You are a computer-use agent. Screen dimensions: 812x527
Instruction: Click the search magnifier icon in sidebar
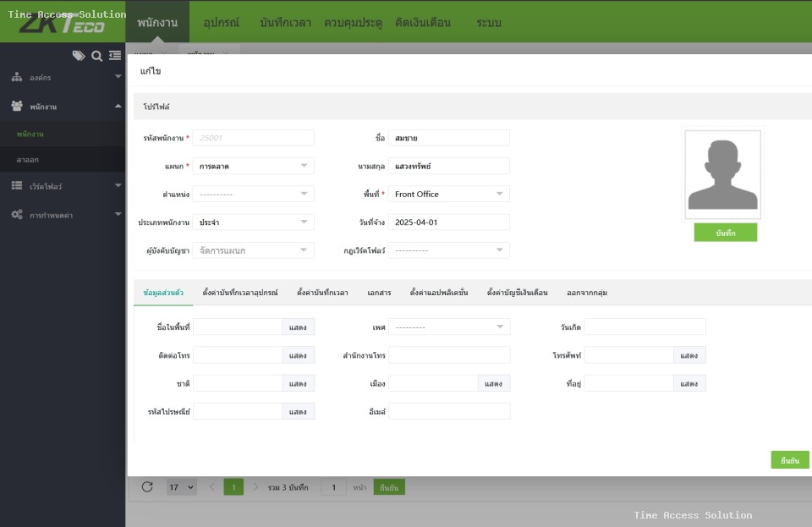pos(96,56)
